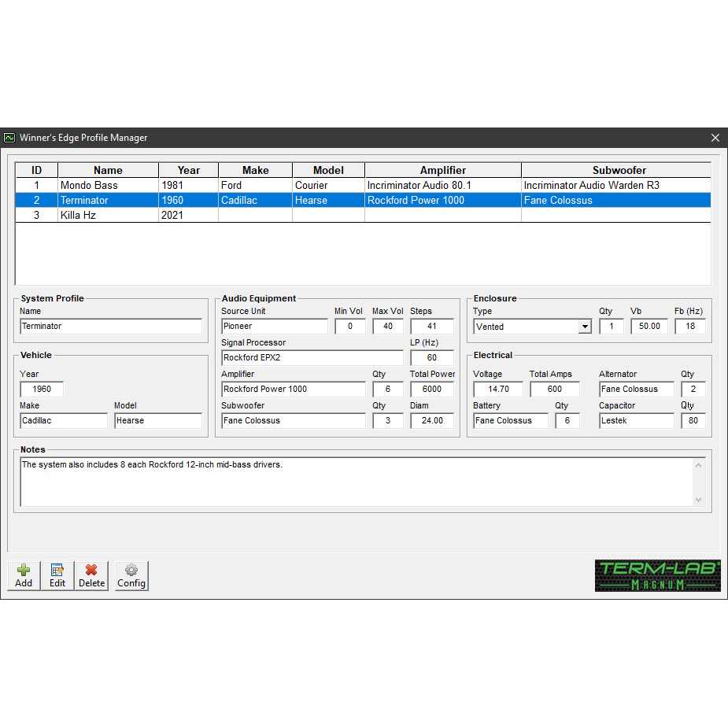This screenshot has width=728, height=728.
Task: Sort by the Amplifier column header
Action: [442, 170]
